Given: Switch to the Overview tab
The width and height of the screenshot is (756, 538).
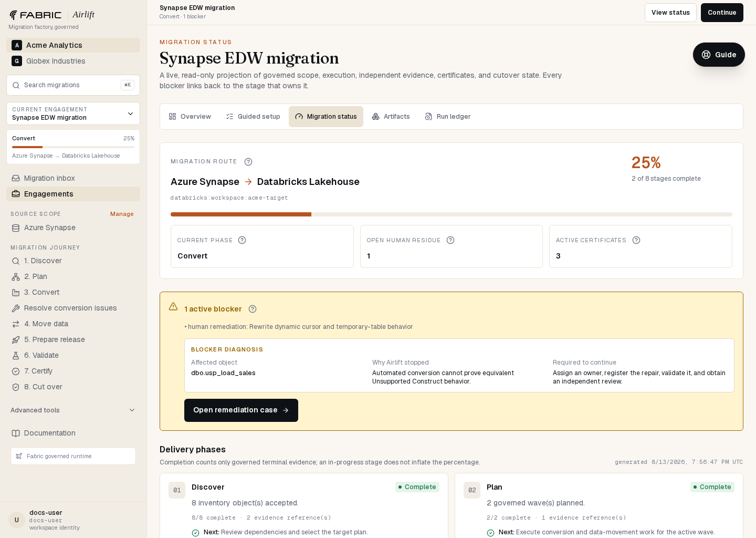Looking at the screenshot, I should pos(190,117).
